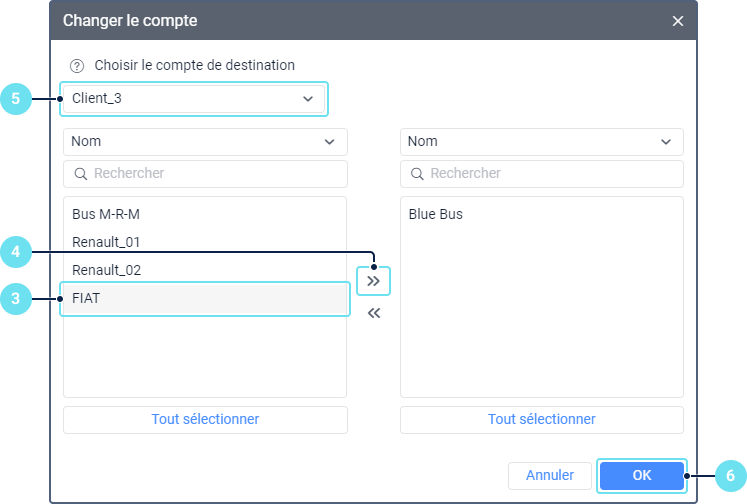The image size is (747, 504).
Task: Close the Changer le compte dialog
Action: (678, 21)
